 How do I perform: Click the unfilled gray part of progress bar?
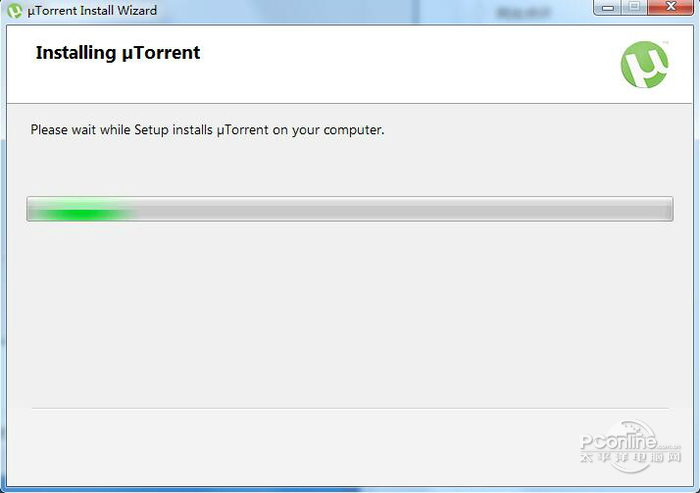click(x=403, y=209)
